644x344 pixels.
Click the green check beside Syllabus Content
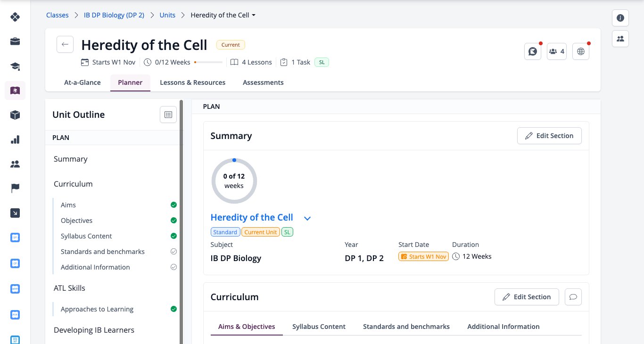click(173, 236)
